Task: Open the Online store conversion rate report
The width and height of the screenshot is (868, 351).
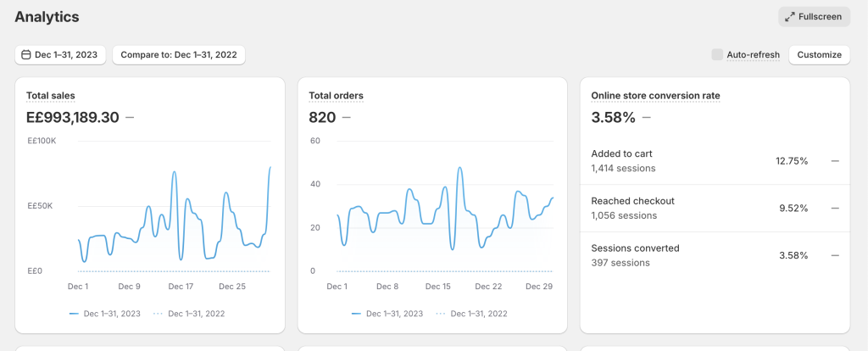Action: (655, 96)
